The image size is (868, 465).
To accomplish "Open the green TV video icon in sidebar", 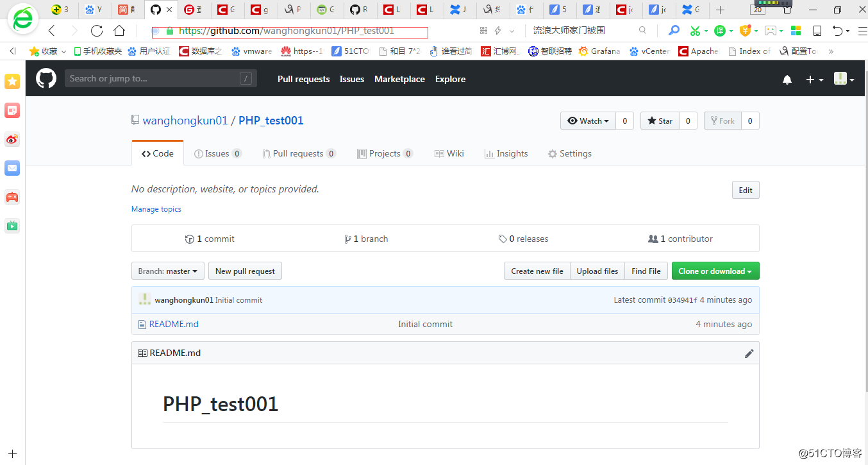I will pos(12,225).
